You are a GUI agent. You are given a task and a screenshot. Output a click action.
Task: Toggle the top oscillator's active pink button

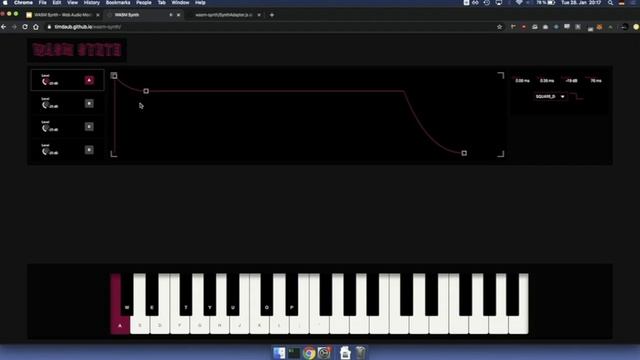click(x=89, y=80)
